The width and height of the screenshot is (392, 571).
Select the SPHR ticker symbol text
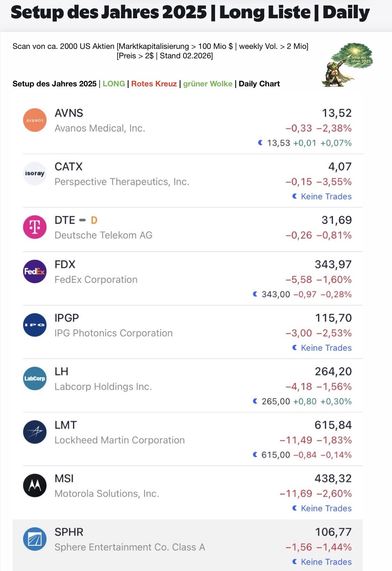coord(69,532)
